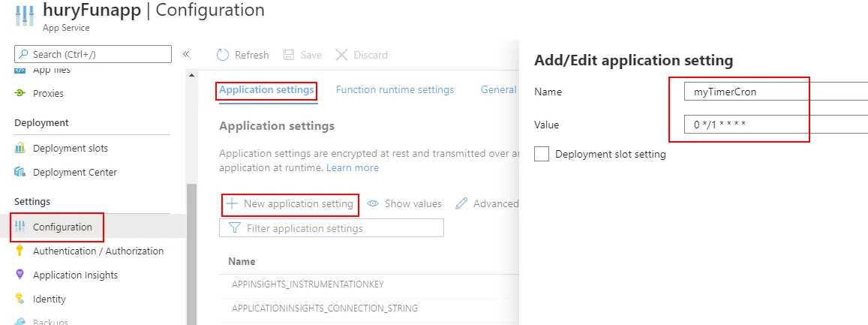Image resolution: width=868 pixels, height=325 pixels.
Task: Collapse the left sidebar menu
Action: pos(186,54)
